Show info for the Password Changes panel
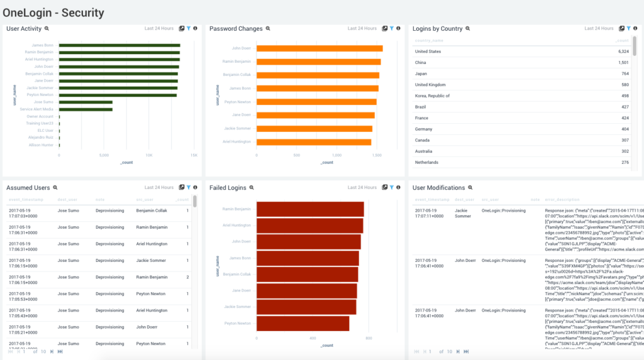 point(398,28)
